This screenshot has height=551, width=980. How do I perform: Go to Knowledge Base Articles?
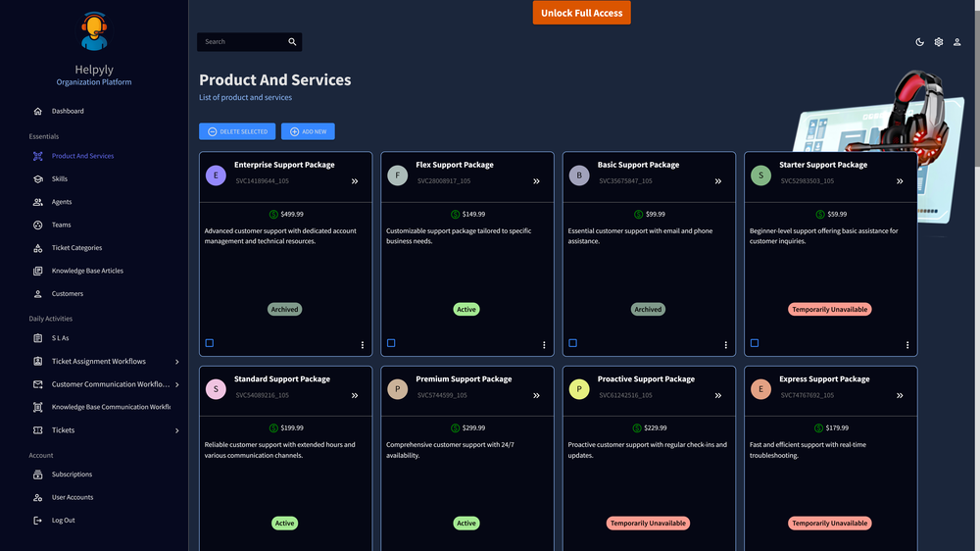(x=87, y=271)
